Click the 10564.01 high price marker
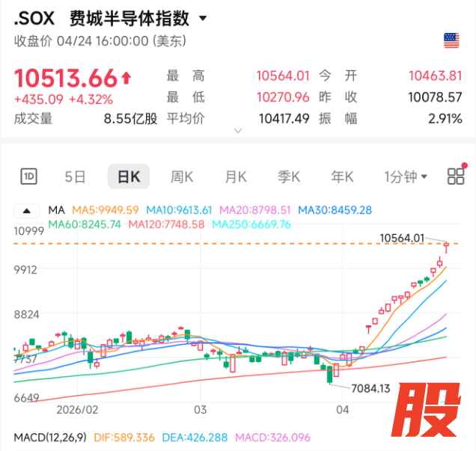This screenshot has height=451, width=476. pos(406,238)
